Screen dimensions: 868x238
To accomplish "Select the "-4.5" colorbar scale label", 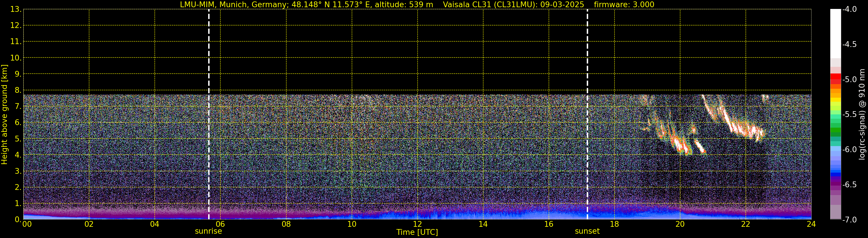I will (849, 44).
